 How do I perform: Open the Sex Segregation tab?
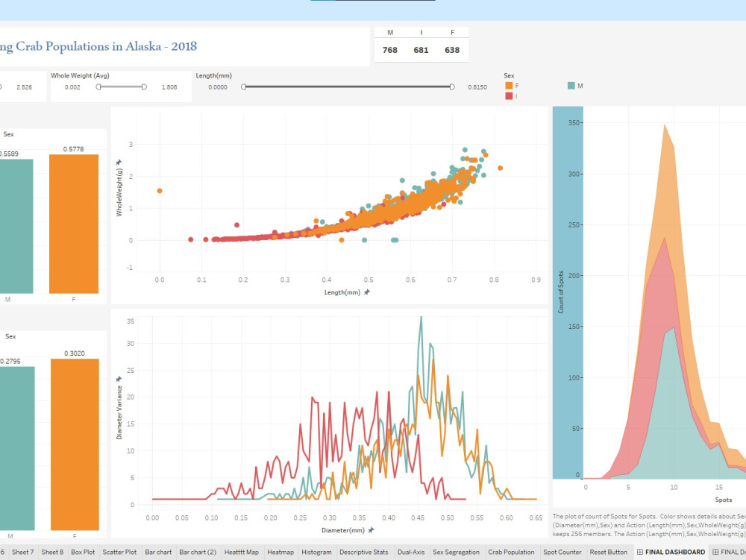pyautogui.click(x=457, y=552)
